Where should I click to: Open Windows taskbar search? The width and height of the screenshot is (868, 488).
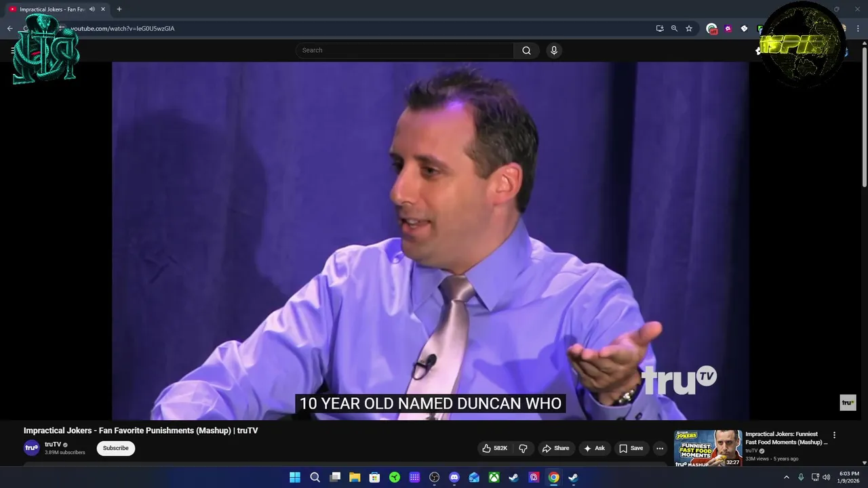[315, 477]
